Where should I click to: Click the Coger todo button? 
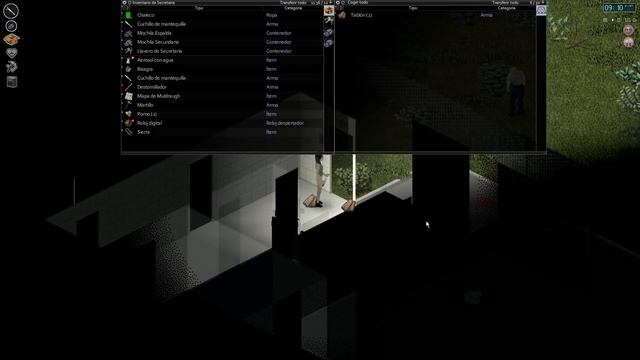(358, 2)
